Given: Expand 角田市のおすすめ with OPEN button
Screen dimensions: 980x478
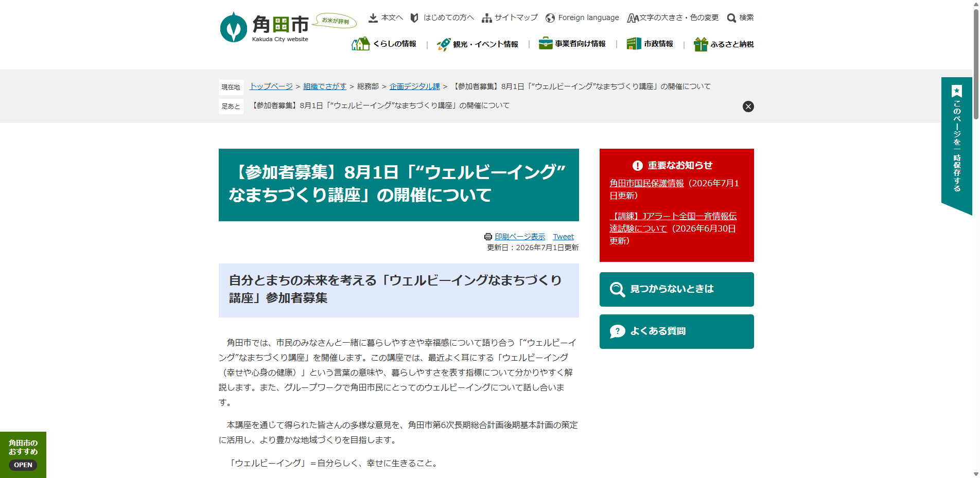Looking at the screenshot, I should [23, 465].
